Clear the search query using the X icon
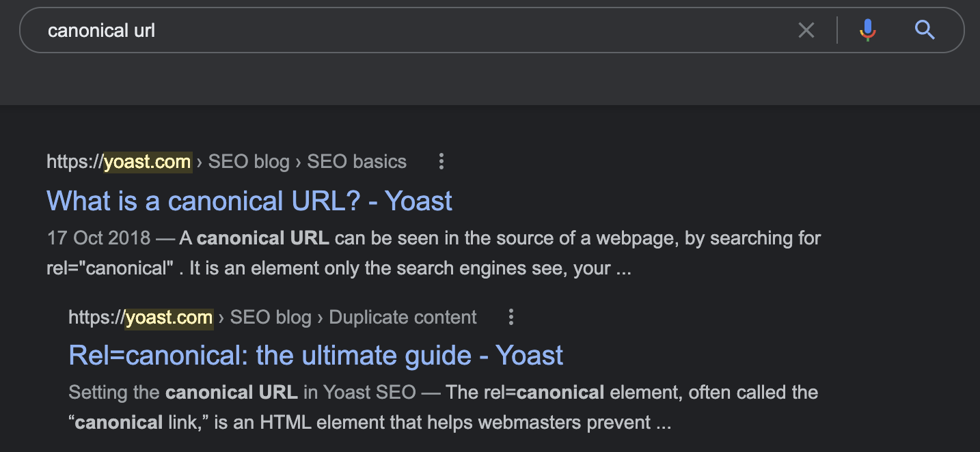Viewport: 980px width, 452px height. [x=806, y=30]
